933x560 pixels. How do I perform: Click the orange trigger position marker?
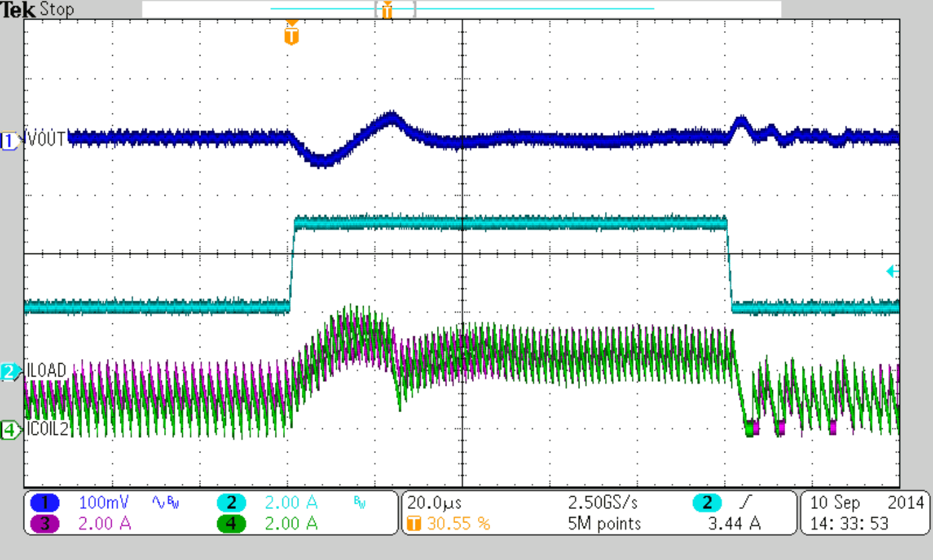[290, 34]
